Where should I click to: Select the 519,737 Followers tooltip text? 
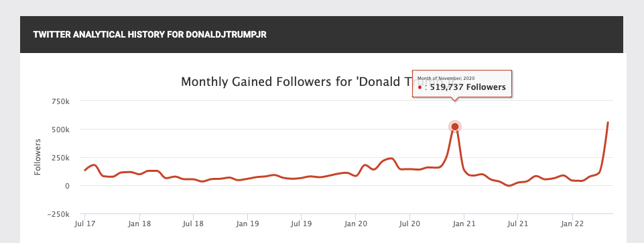coord(468,87)
